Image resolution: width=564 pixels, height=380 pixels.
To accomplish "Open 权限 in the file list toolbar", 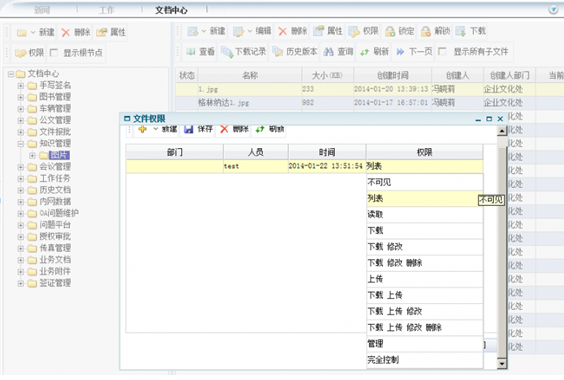I will pyautogui.click(x=363, y=31).
